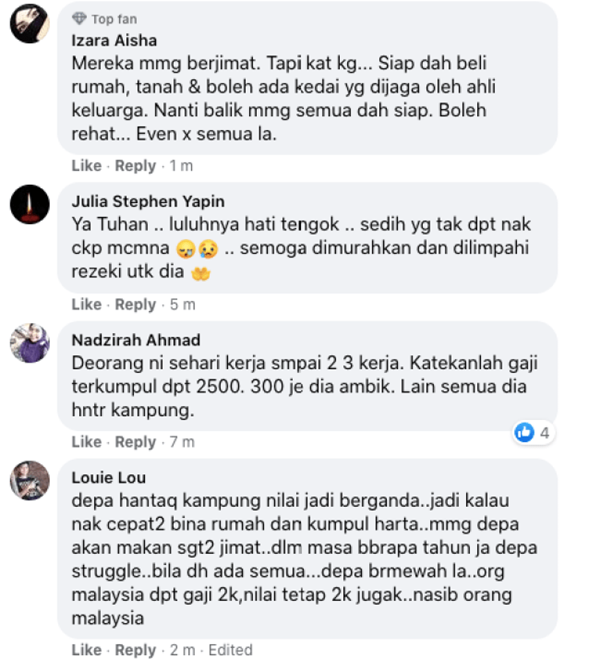Reply to Julia Stephen Yapin's comment
Image resolution: width=600 pixels, height=659 pixels.
[x=135, y=304]
